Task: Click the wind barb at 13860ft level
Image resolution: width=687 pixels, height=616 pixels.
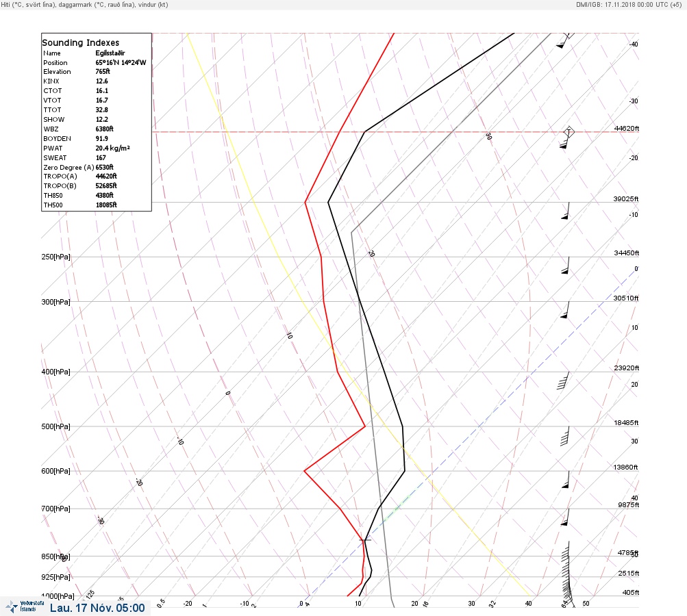Action: 566,479
